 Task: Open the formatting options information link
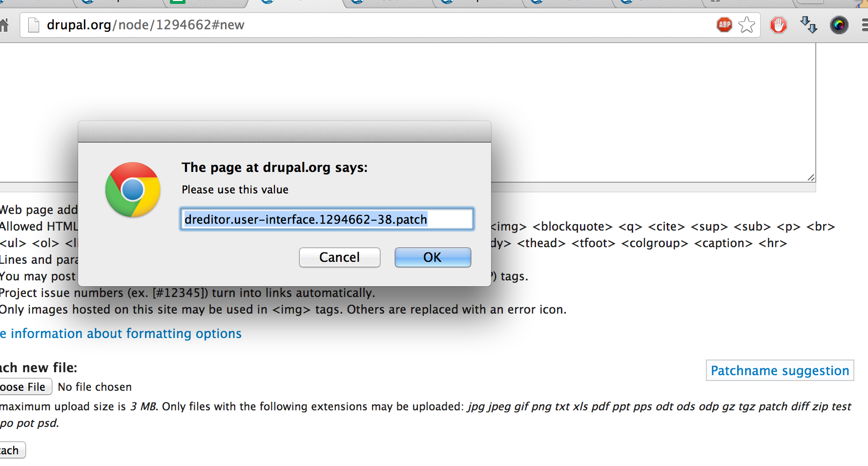(121, 334)
